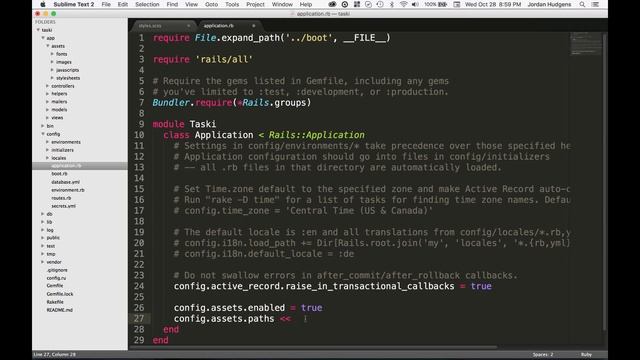
Task: Switch to the styles.scss tab
Action: (163, 26)
